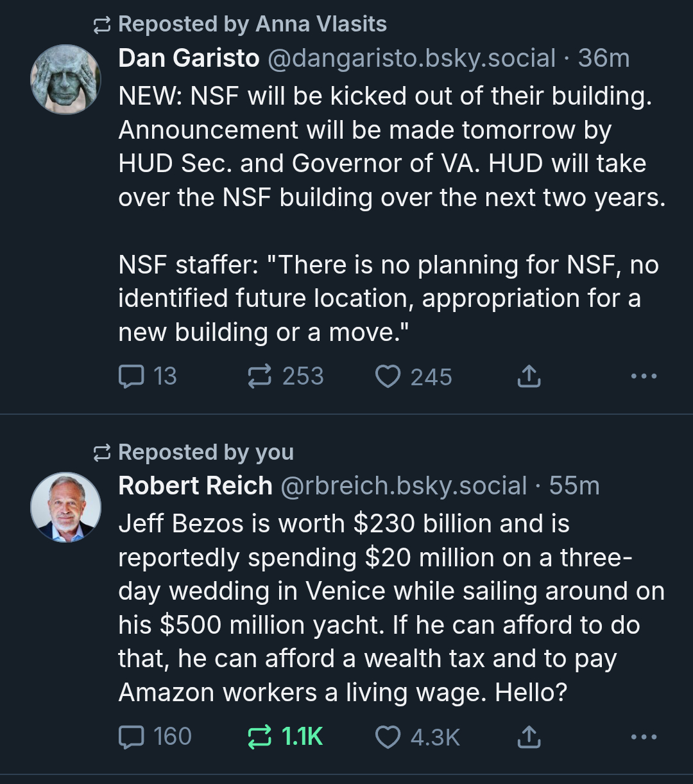Screen dimensions: 693x784
Task: Share Dan Garisto's post
Action: point(529,376)
